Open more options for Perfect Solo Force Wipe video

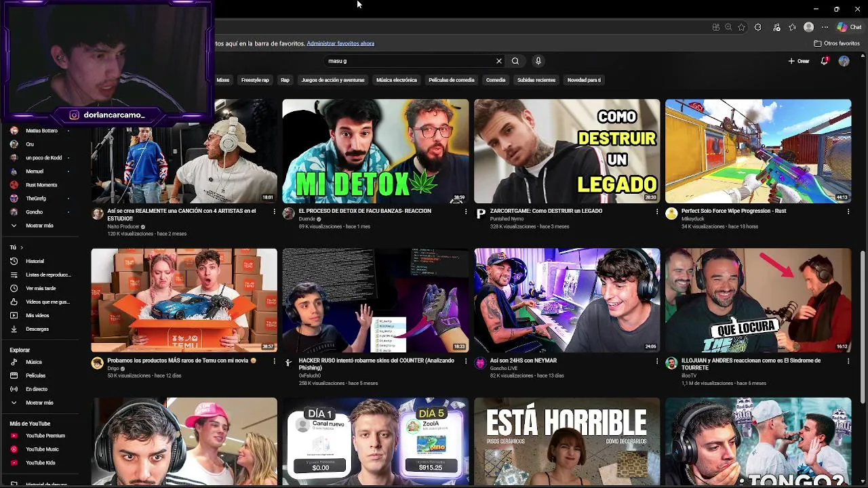click(848, 211)
